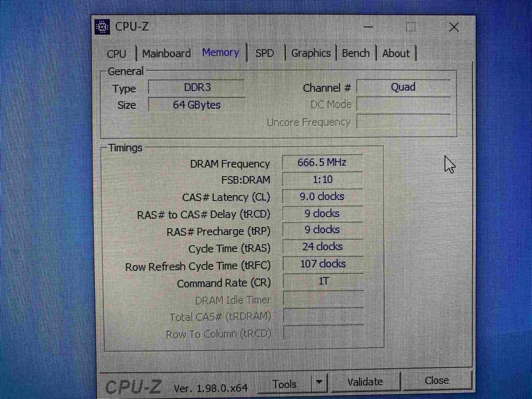
Task: Switch to the CPU tab
Action: [x=116, y=54]
